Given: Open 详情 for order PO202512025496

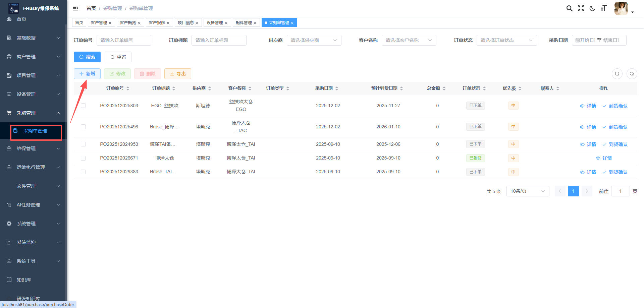Looking at the screenshot, I should (x=588, y=127).
